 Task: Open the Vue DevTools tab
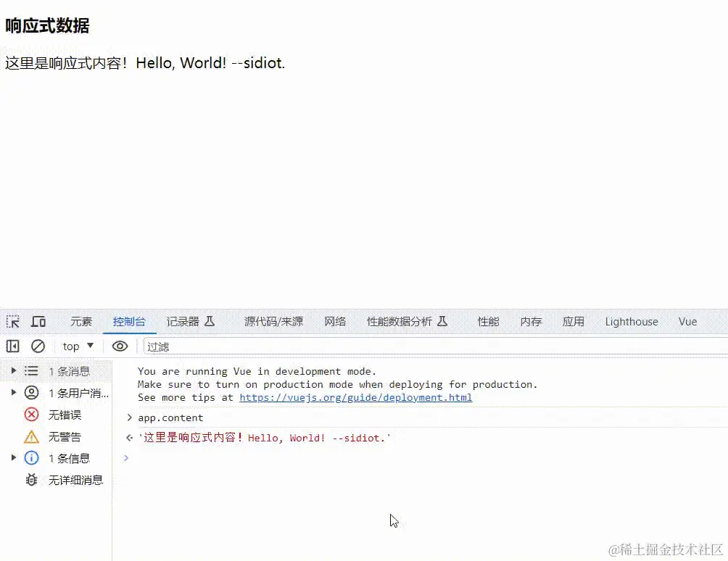point(687,321)
